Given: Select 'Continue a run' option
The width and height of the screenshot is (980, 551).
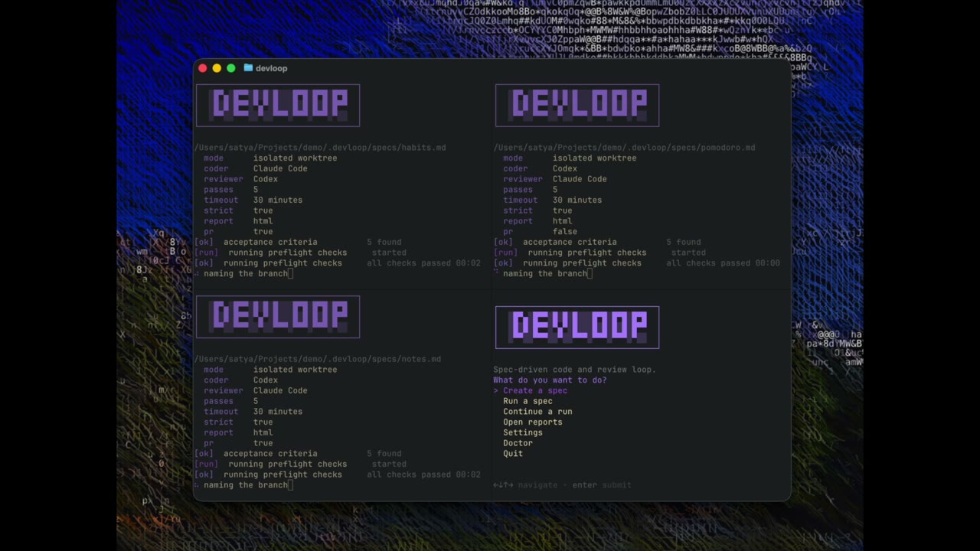Looking at the screenshot, I should pos(537,412).
